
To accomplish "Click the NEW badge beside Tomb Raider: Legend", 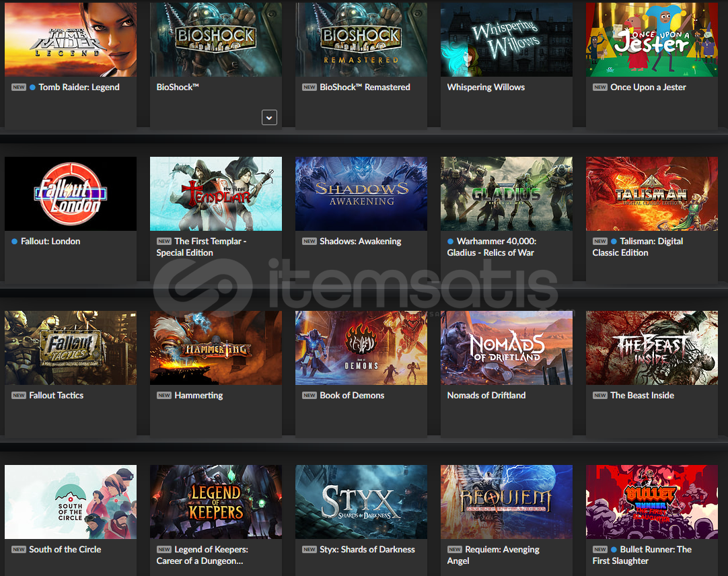I will pos(19,87).
